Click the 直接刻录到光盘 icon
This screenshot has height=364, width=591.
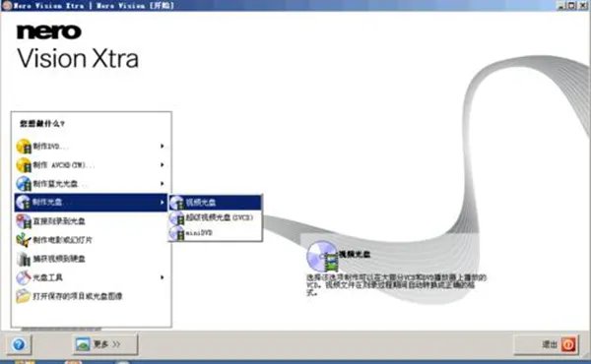(x=24, y=221)
